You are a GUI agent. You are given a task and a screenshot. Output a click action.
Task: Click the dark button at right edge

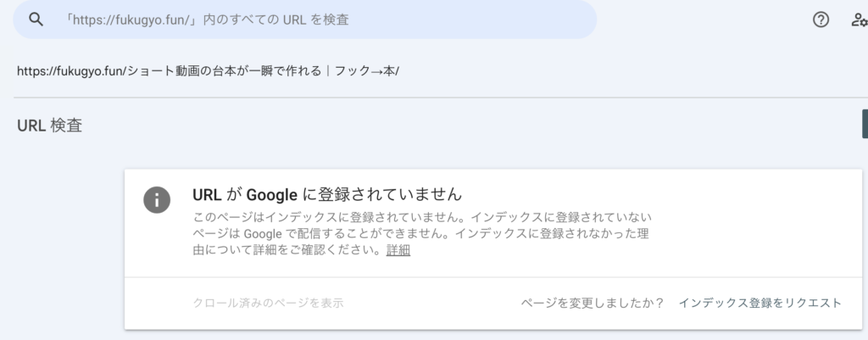coord(864,123)
